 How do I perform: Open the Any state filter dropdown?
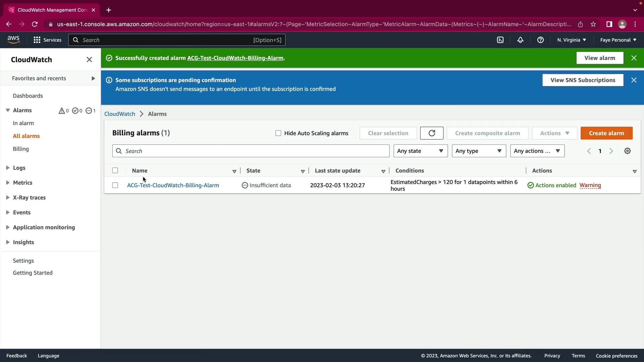(x=420, y=151)
